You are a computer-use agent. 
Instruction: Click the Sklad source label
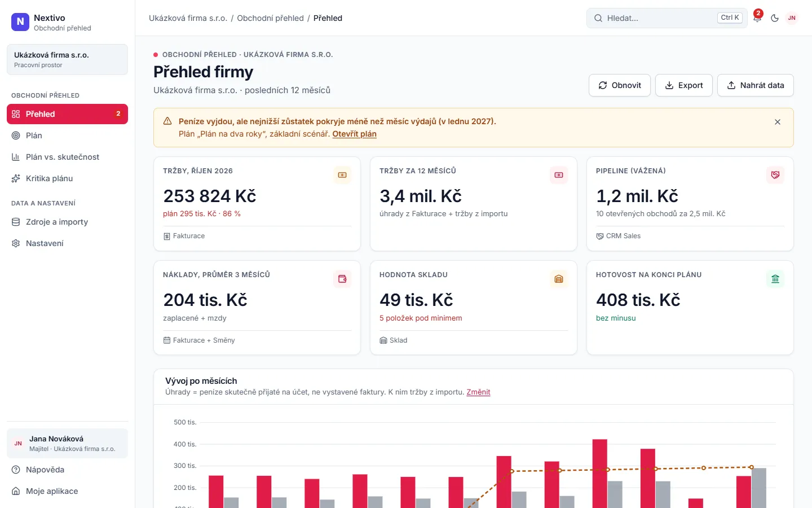tap(393, 340)
